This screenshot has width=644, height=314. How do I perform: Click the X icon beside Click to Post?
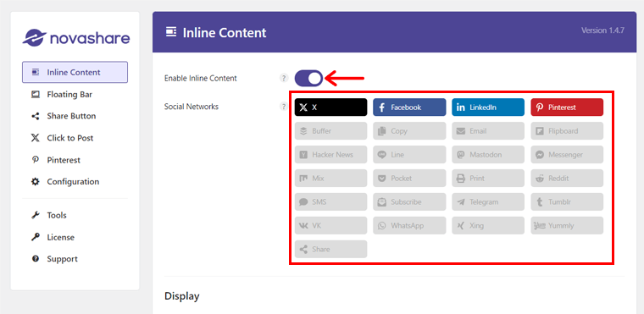point(36,138)
